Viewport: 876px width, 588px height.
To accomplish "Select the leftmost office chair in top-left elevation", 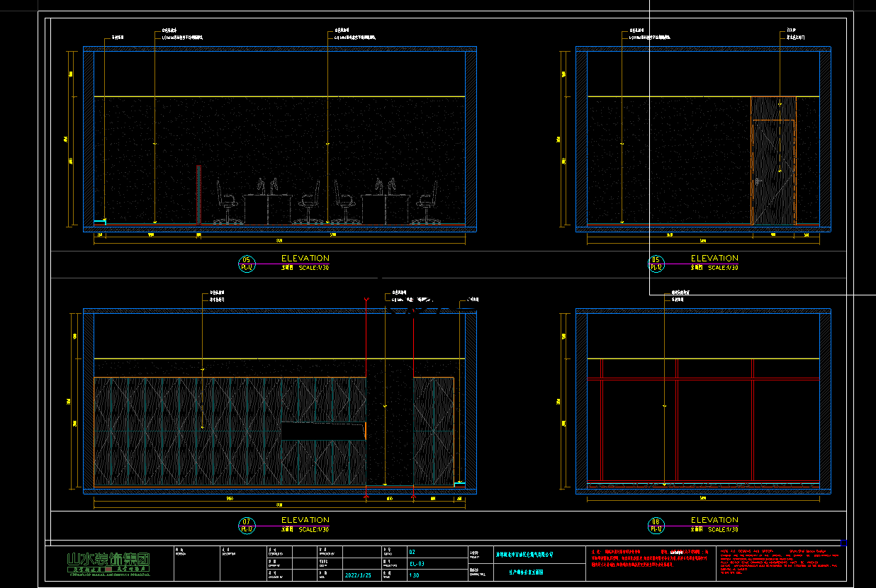I will (x=226, y=202).
